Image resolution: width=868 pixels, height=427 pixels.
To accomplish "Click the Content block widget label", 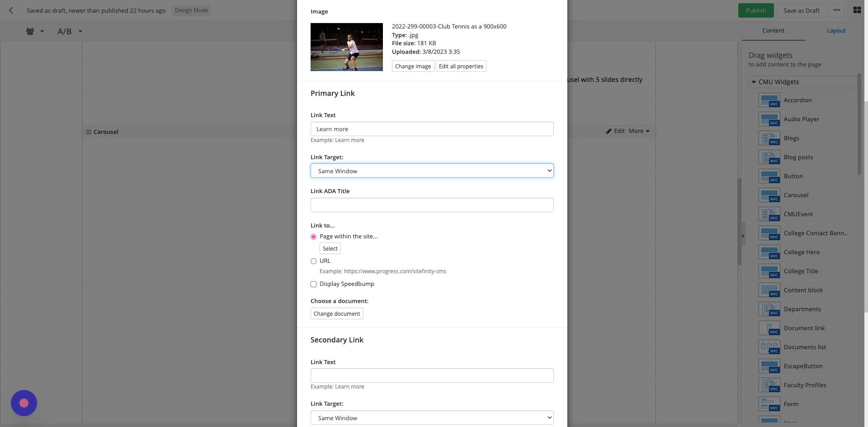I will tap(803, 290).
